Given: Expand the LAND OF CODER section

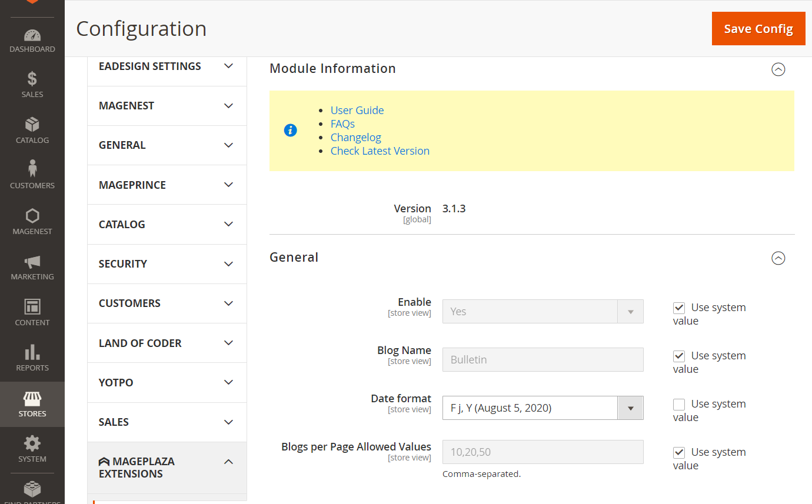Looking at the screenshot, I should tap(167, 343).
